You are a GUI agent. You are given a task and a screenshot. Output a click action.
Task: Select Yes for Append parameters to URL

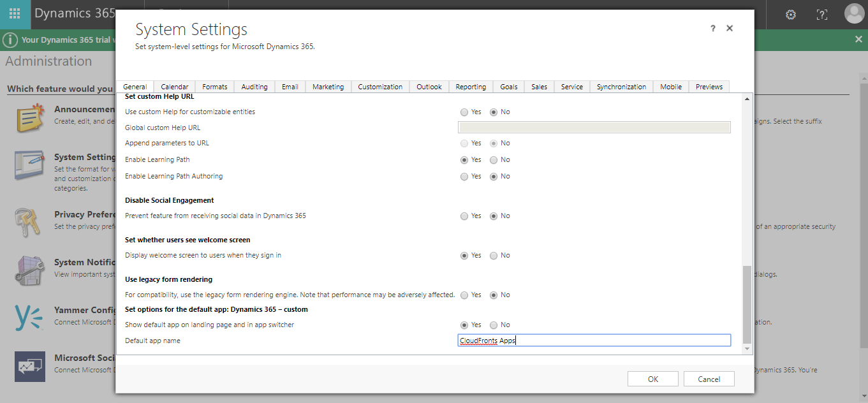464,143
